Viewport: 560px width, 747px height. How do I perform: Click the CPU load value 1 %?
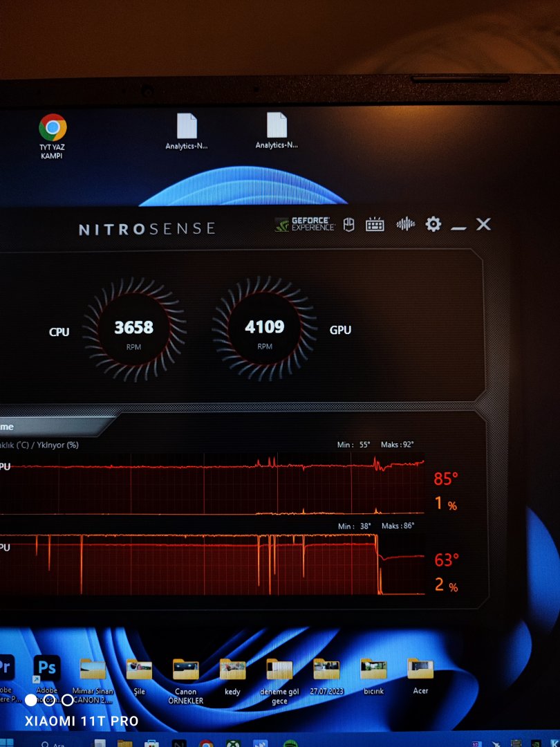click(446, 503)
